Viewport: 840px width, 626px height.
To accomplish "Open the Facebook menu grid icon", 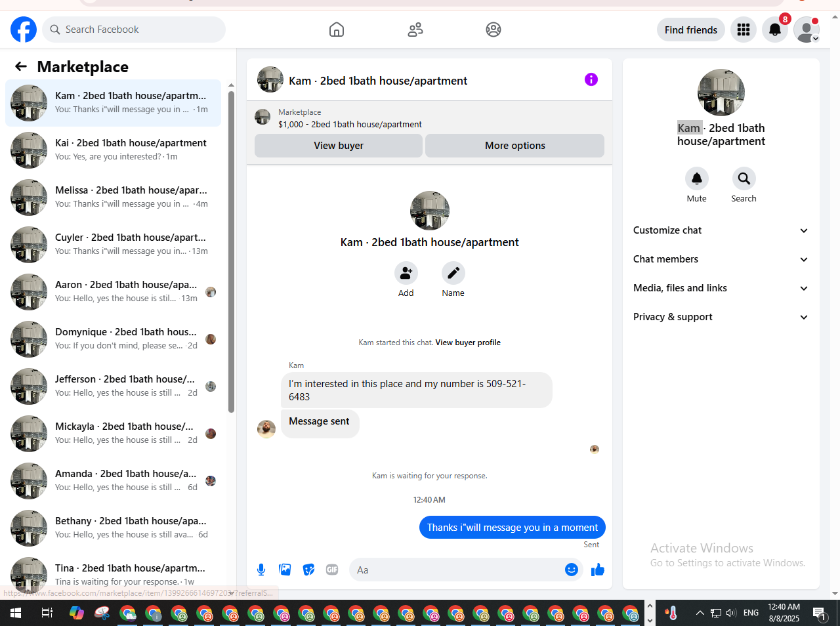I will (744, 30).
